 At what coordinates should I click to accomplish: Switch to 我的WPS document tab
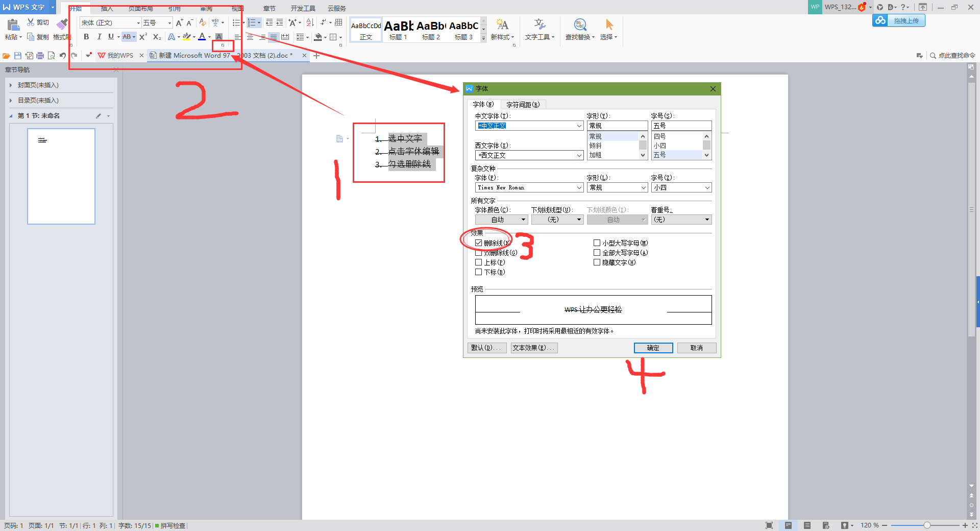pos(120,55)
